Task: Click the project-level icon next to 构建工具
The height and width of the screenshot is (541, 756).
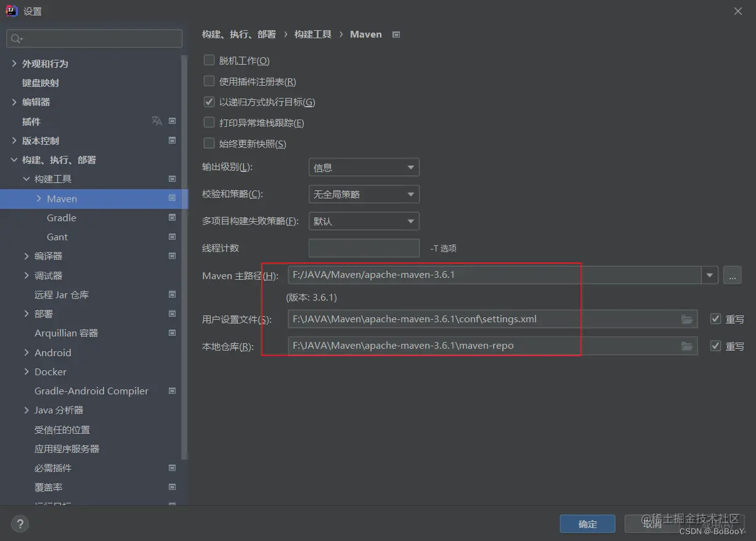Action: point(173,179)
